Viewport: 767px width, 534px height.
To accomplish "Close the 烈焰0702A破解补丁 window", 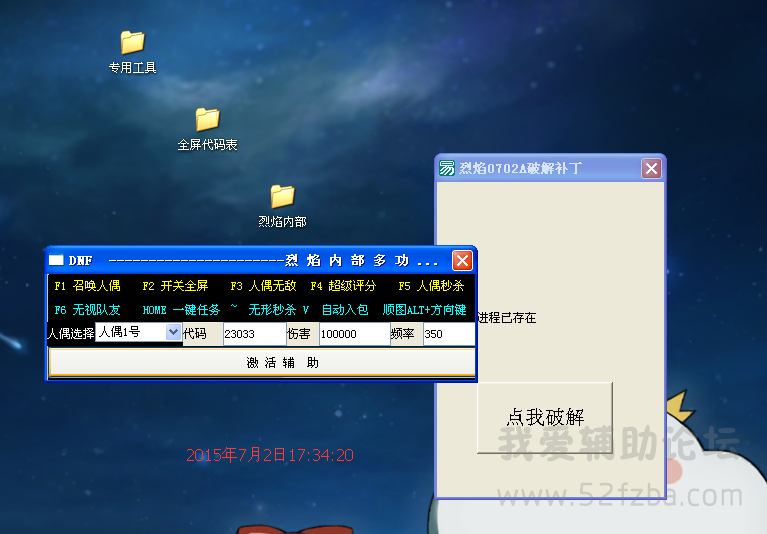I will (x=651, y=169).
